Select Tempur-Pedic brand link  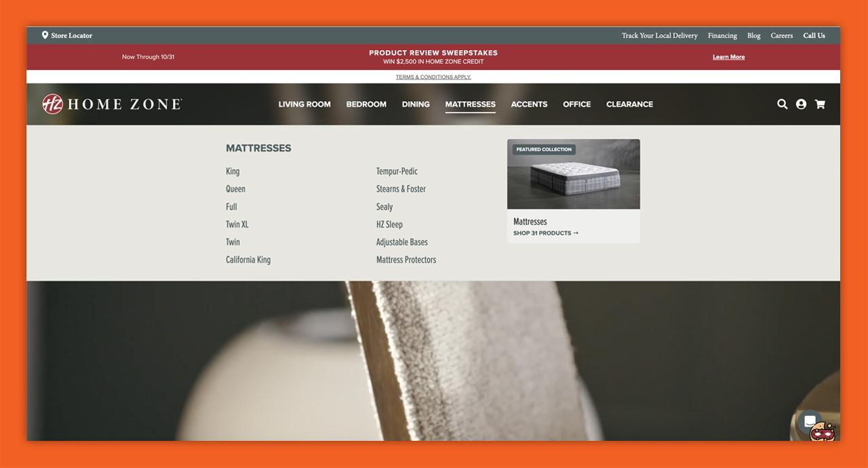397,171
